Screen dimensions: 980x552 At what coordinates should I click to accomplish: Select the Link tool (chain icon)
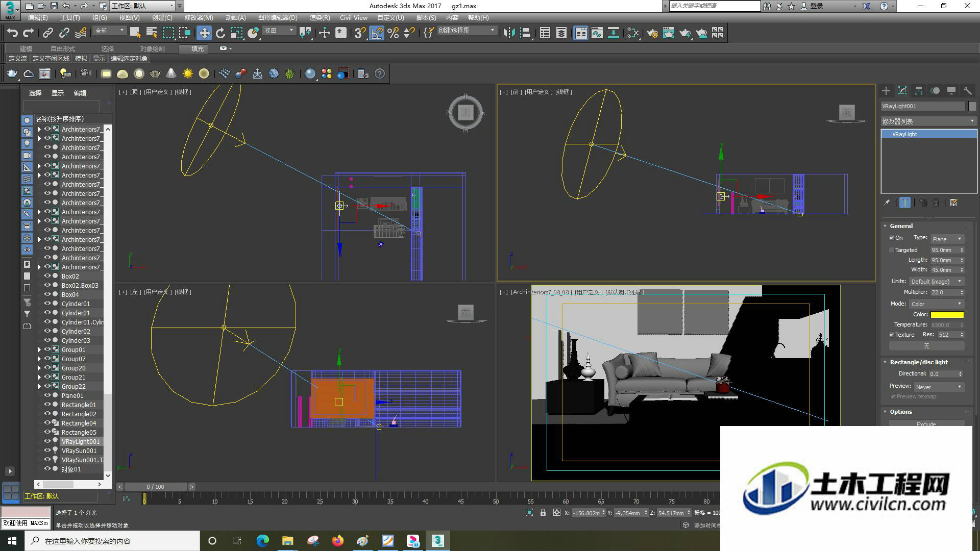(47, 33)
